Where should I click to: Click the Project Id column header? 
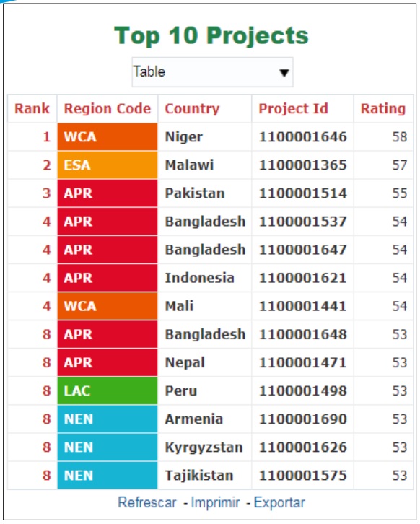tap(302, 108)
